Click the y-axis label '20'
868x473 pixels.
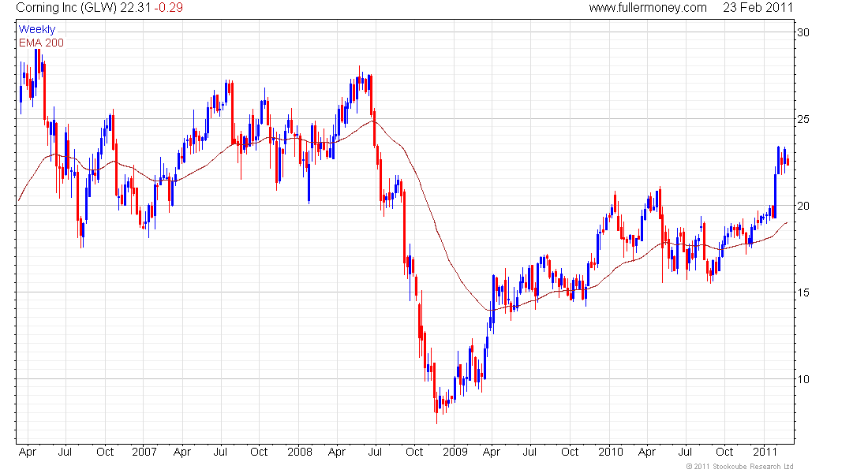803,206
